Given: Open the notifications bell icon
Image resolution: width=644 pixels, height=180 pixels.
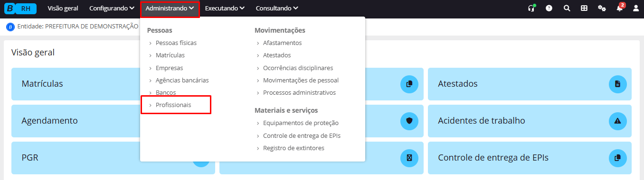Looking at the screenshot, I should [x=619, y=8].
